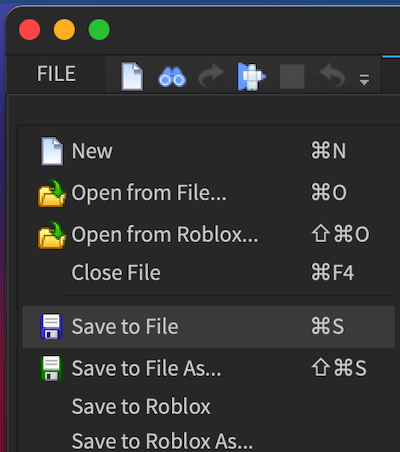
Task: Click the highlighted Save to File entry
Action: (x=209, y=327)
